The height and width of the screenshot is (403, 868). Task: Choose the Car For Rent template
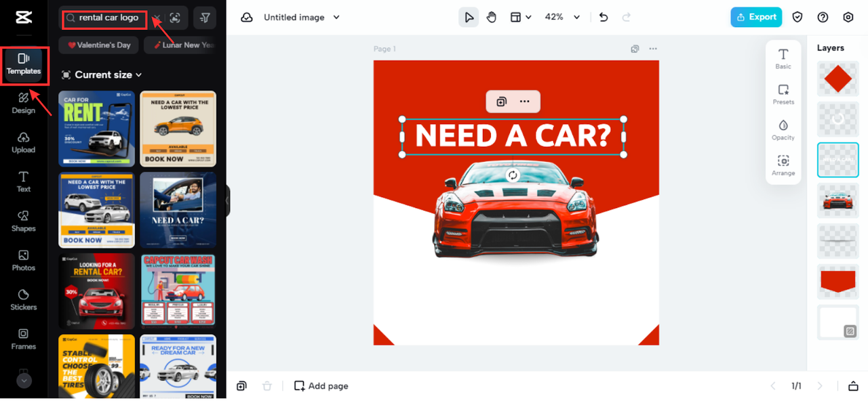click(x=96, y=129)
